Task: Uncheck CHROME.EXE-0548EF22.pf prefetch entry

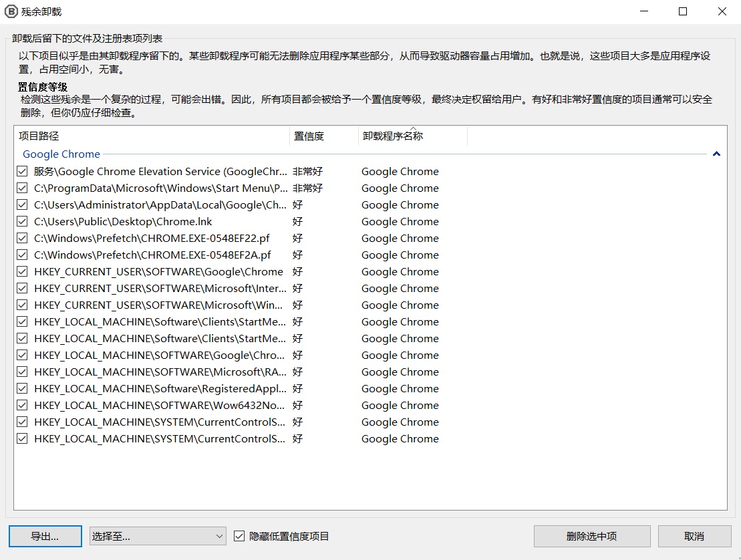Action: tap(22, 239)
